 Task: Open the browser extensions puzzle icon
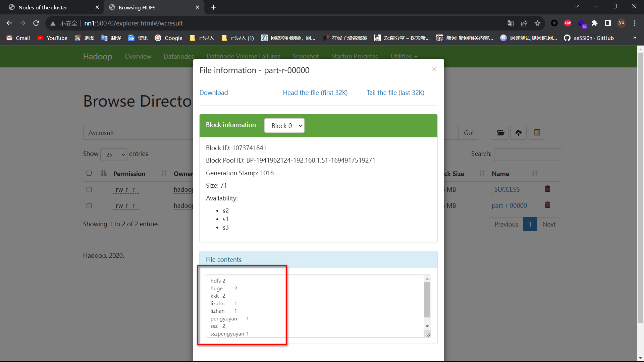pos(594,23)
